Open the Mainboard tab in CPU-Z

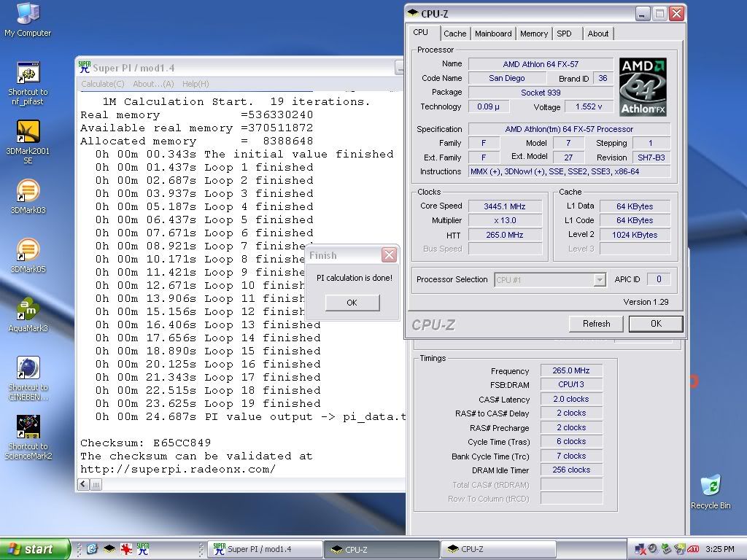pyautogui.click(x=493, y=34)
